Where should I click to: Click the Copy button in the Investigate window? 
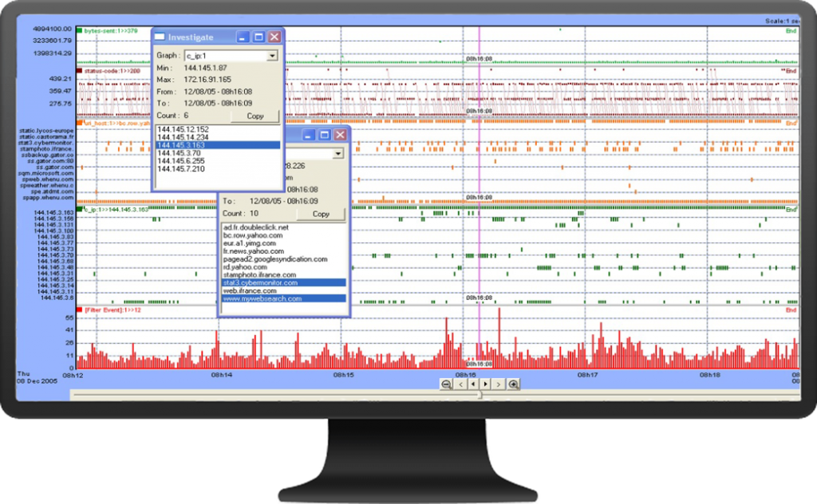click(x=255, y=116)
